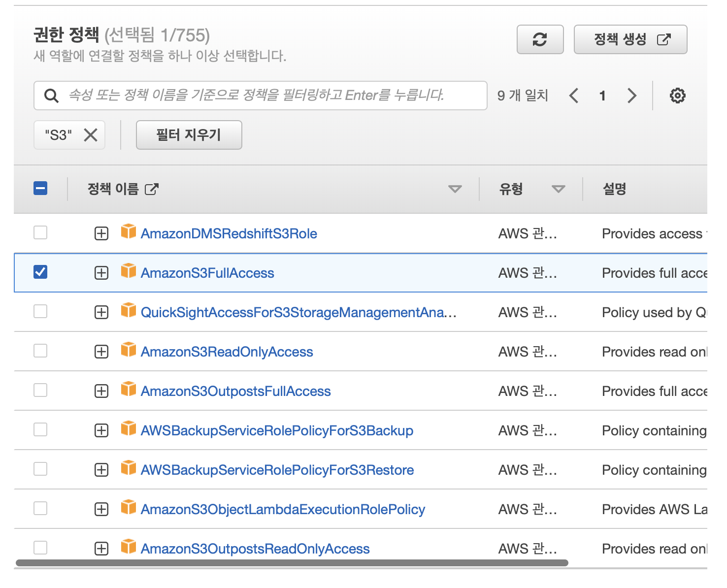Click the AWSBackupServiceRolePolicyForS3Restore policy box icon
This screenshot has height=588, width=727.
(129, 467)
